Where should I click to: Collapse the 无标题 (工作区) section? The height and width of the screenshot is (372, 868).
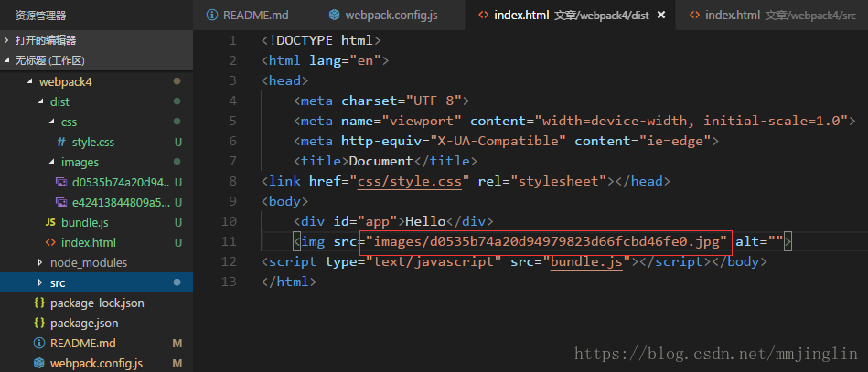coord(96,60)
